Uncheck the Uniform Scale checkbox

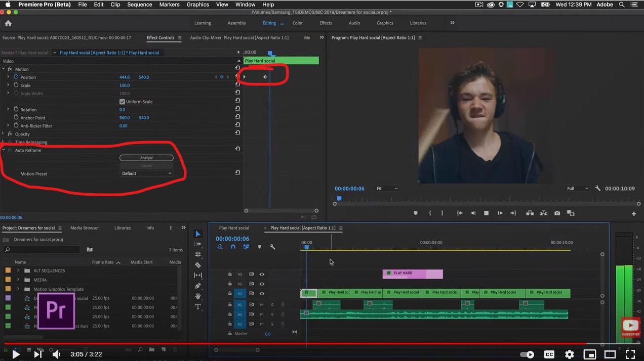(x=122, y=101)
